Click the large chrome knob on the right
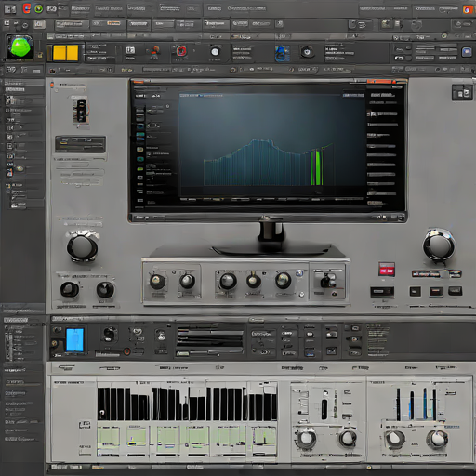 [x=439, y=245]
